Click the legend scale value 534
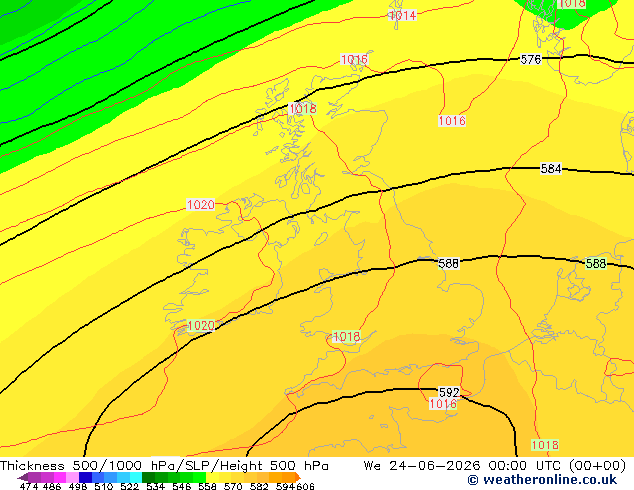Screen dimensions: 634x490 click(x=155, y=486)
